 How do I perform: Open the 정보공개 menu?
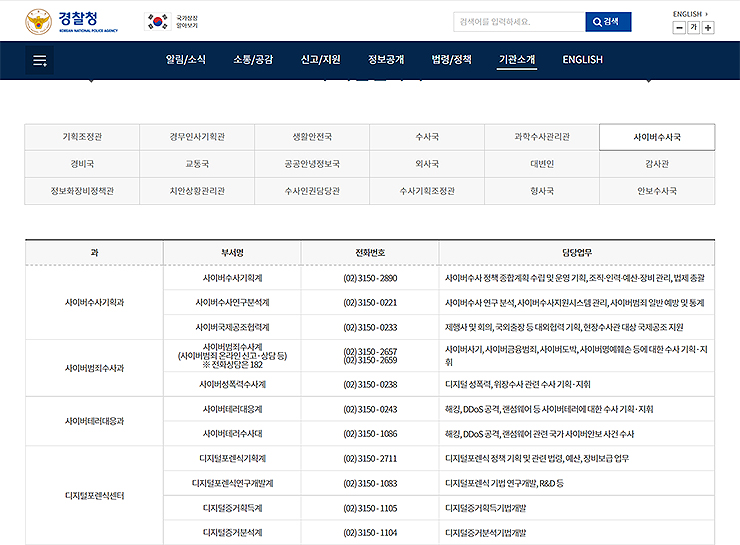386,59
